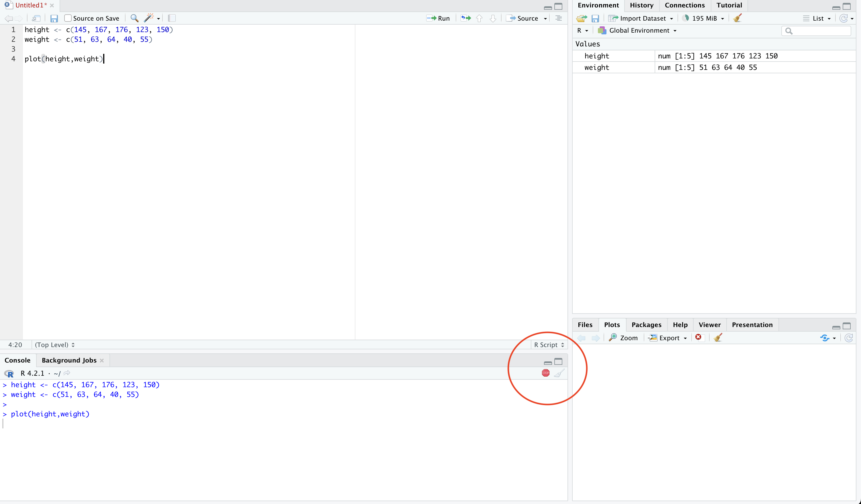Click the height variable in Values panel
Viewport: 861px width, 504px height.
(596, 55)
